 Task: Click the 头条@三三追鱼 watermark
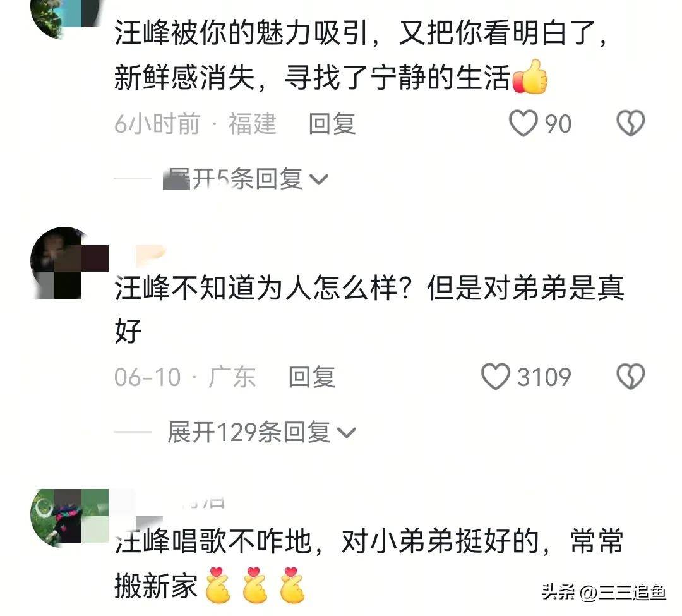pos(604,593)
